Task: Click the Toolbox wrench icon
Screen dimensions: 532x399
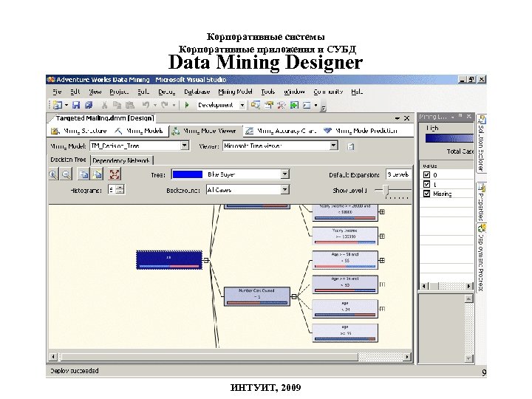Action: click(x=282, y=105)
